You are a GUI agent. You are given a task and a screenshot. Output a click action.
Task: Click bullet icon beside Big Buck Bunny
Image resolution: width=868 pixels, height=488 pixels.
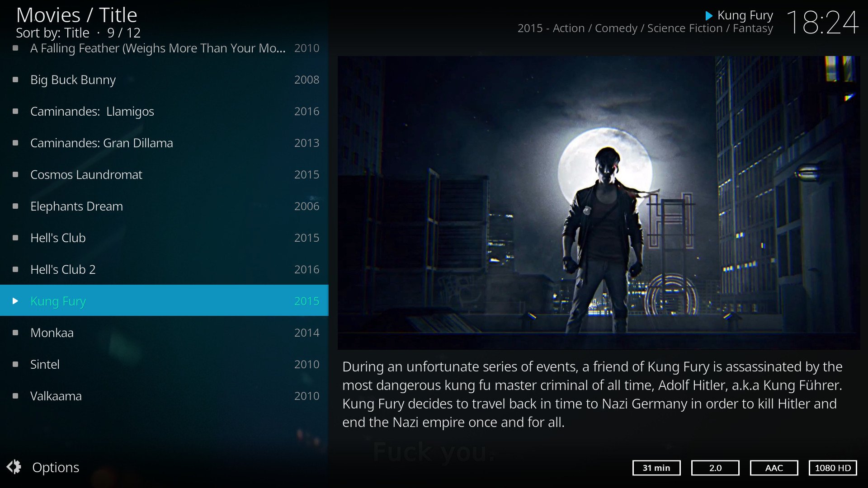point(15,80)
